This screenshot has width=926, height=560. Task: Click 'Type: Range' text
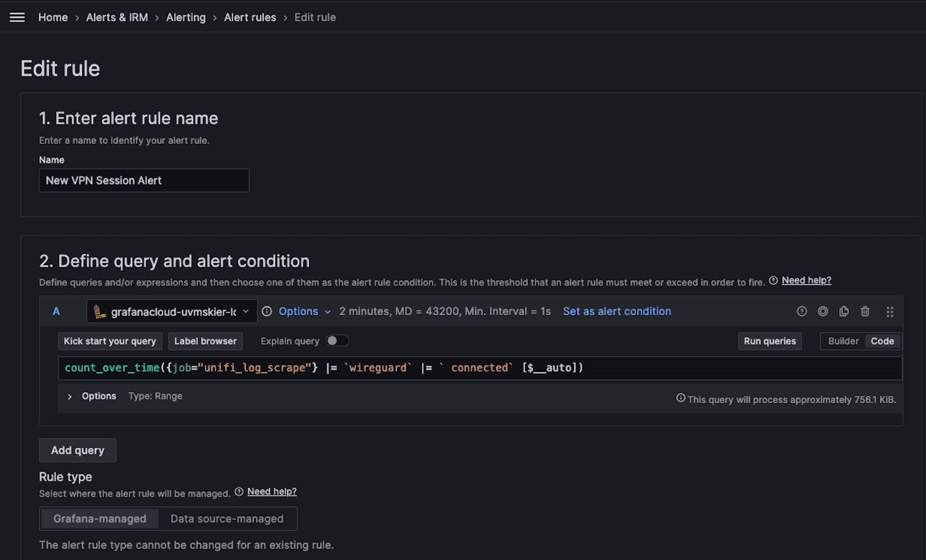click(x=155, y=396)
